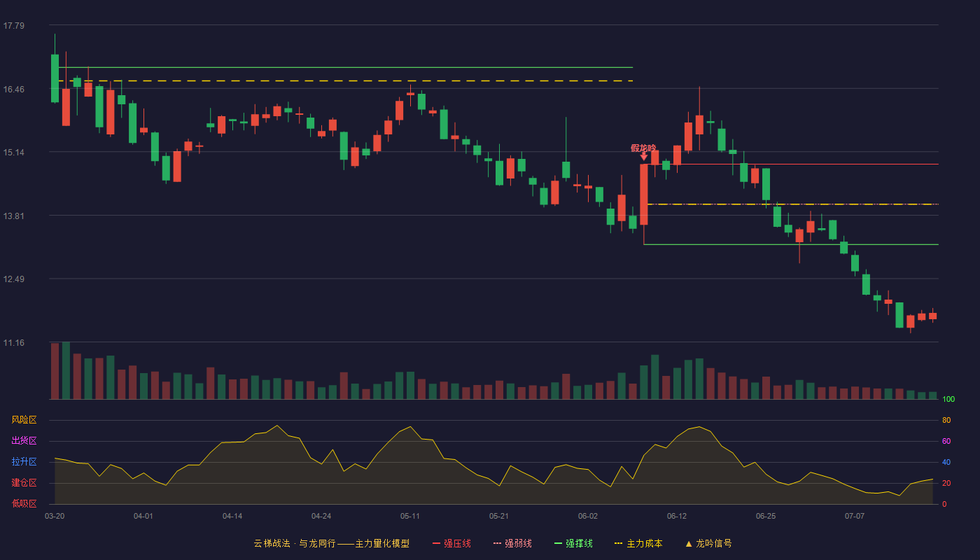This screenshot has height=560, width=980.
Task: Toggle the 强撑线 legend item
Action: point(573,543)
